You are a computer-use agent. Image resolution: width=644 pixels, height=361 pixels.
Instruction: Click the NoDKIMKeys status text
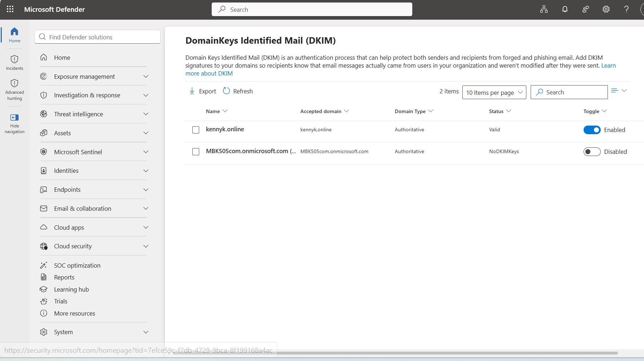point(504,151)
